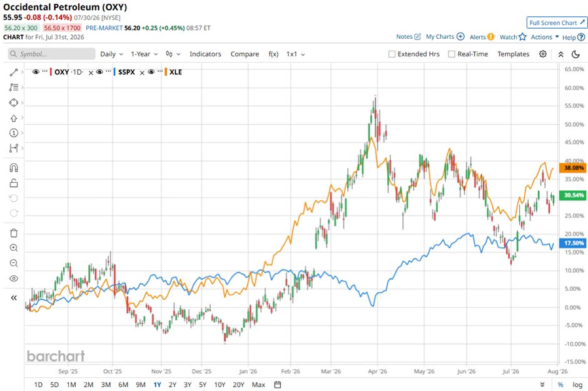Screen dimensions: 588x391
Task: Click the orange 38.08% XLE value label
Action: (573, 168)
